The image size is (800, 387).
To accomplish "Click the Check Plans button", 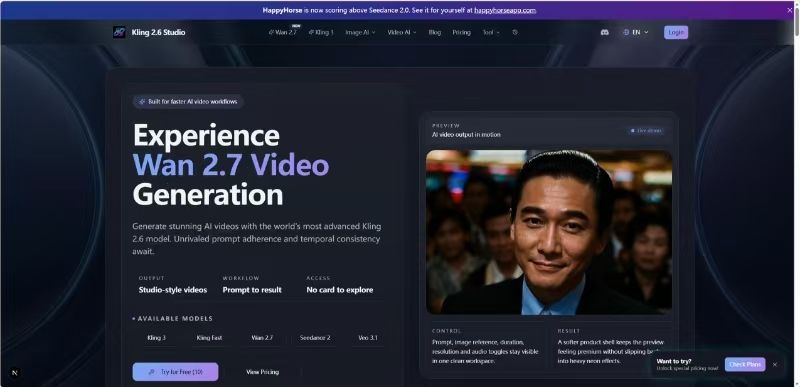I will 745,365.
